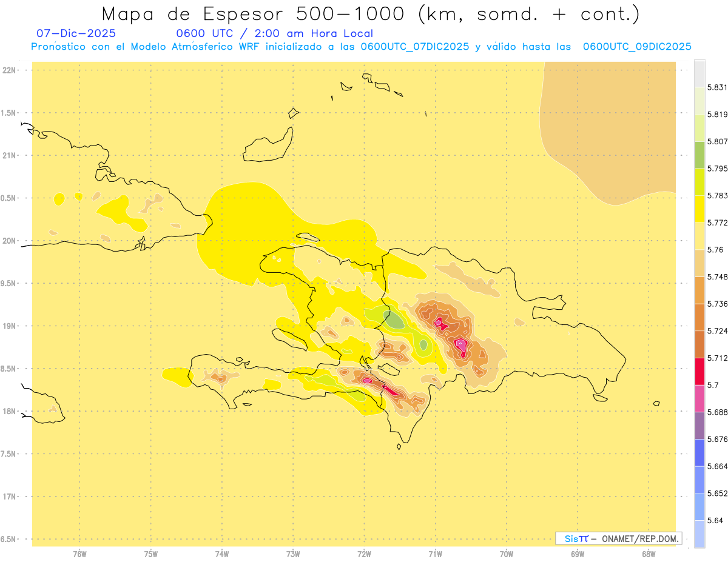This screenshot has height=562, width=728.
Task: Click the 5.7 colorbar value
Action: click(x=713, y=385)
